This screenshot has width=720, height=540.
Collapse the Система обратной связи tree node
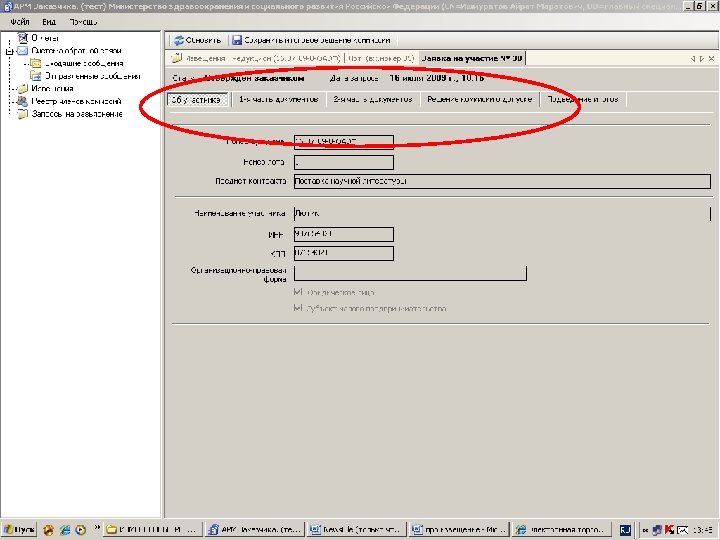[9, 51]
